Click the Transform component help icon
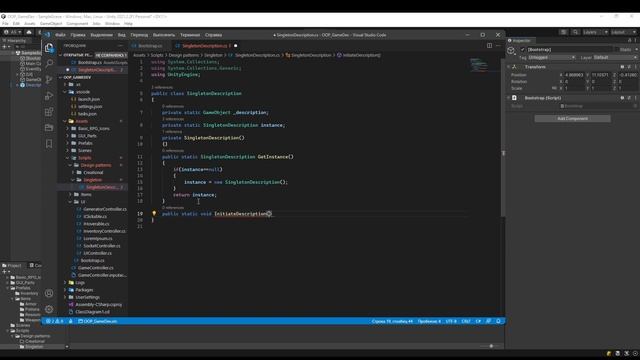Viewport: 640px width, 360px height. pos(622,67)
